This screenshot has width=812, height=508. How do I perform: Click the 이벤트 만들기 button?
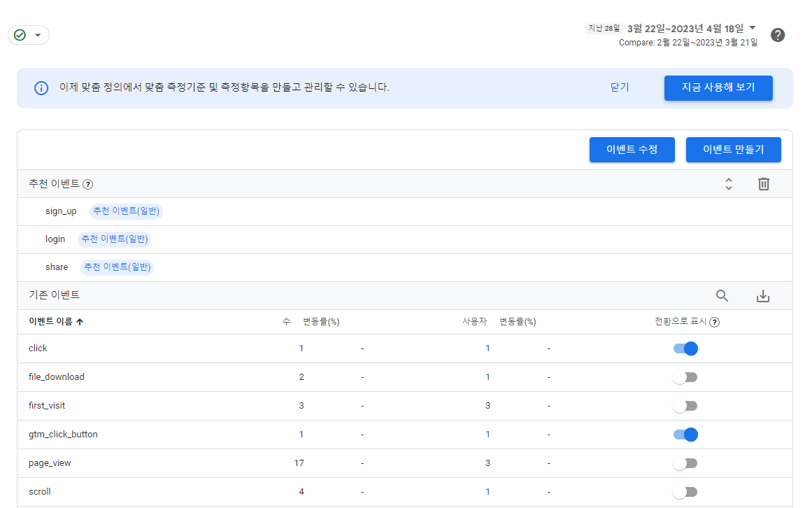[733, 150]
